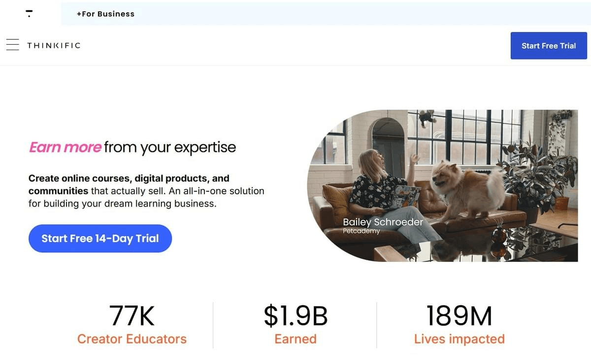This screenshot has width=591, height=364.
Task: Select the Creator Educators label
Action: click(132, 339)
